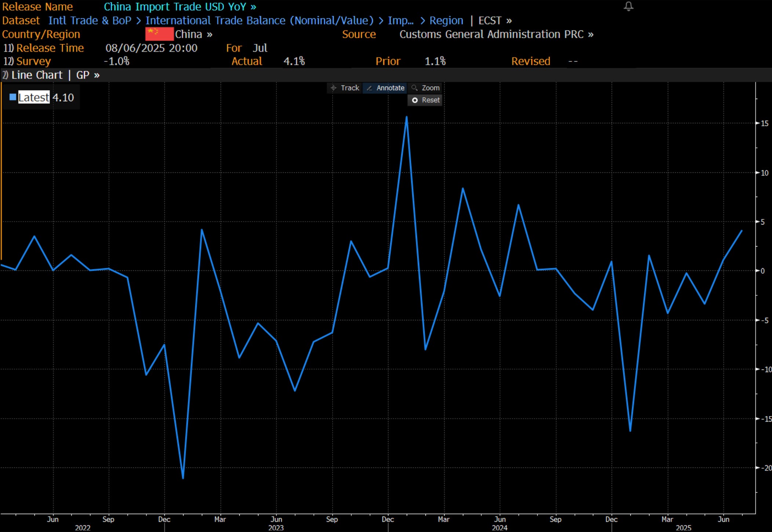Click the Region breadcrumb link
Image resolution: width=772 pixels, height=532 pixels.
pyautogui.click(x=446, y=21)
